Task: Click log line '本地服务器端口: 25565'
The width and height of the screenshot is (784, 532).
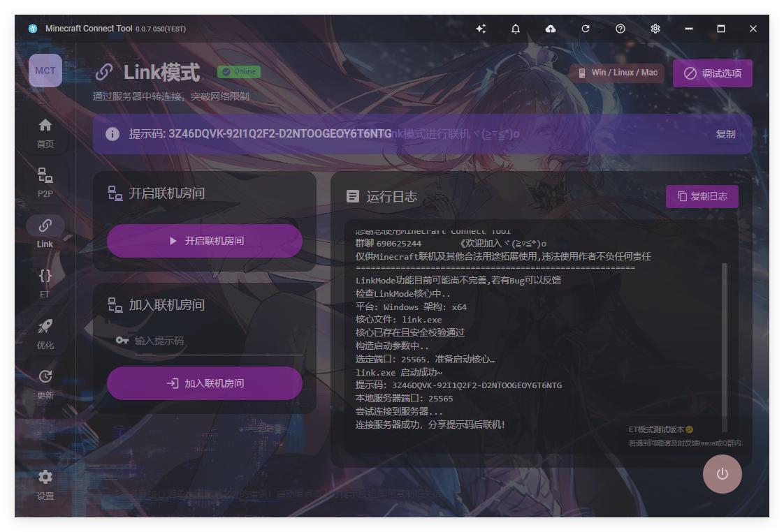Action: tap(404, 398)
